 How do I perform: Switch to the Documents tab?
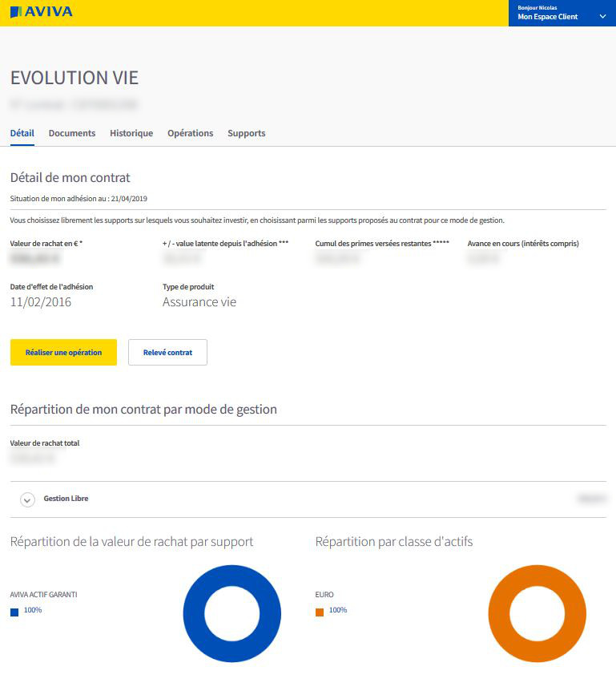(x=72, y=133)
